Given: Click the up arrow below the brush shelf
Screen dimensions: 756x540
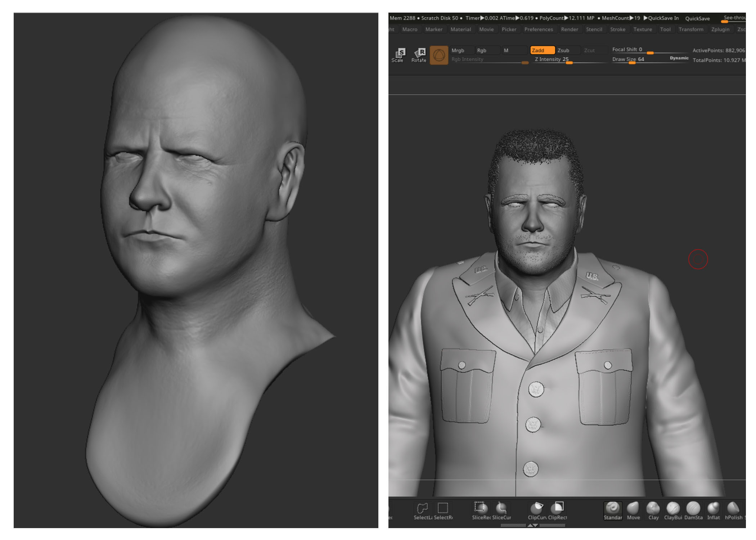Looking at the screenshot, I should [x=530, y=526].
